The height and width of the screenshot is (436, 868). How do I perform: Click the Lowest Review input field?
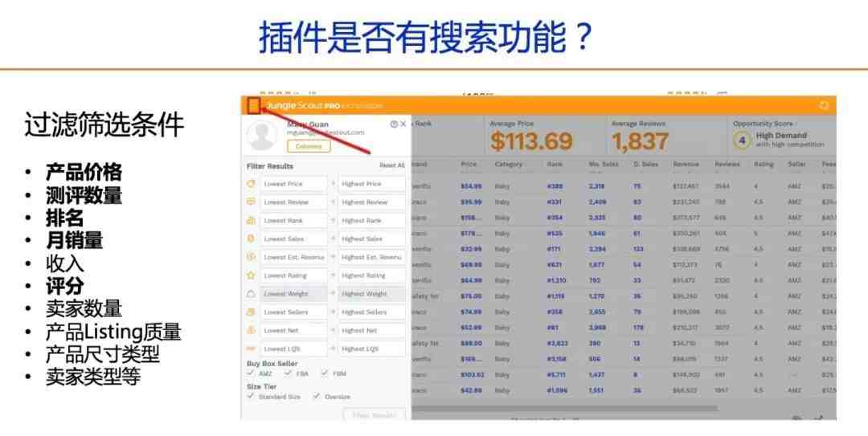tap(293, 202)
